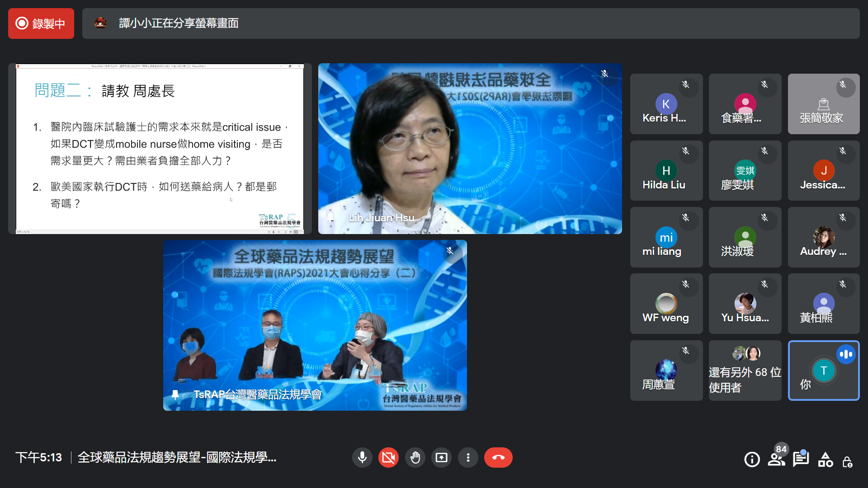Open the chat messages panel
The width and height of the screenshot is (868, 488).
[x=801, y=460]
